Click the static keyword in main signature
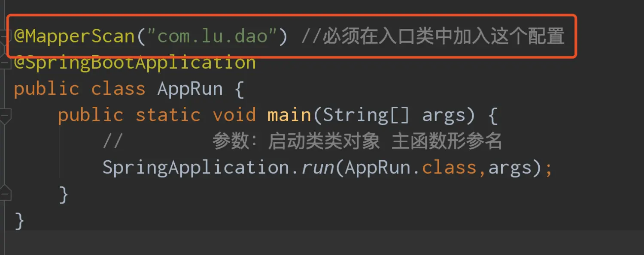The height and width of the screenshot is (255, 644). pyautogui.click(x=168, y=115)
